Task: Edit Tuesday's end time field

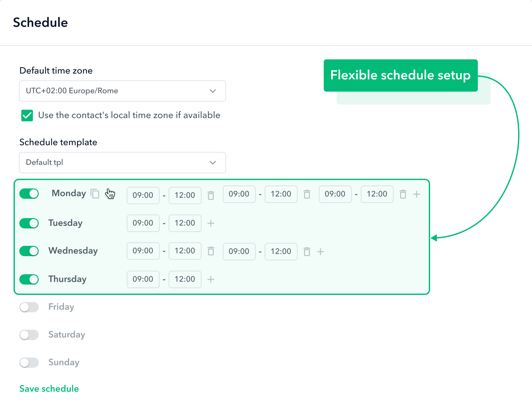Action: point(185,223)
